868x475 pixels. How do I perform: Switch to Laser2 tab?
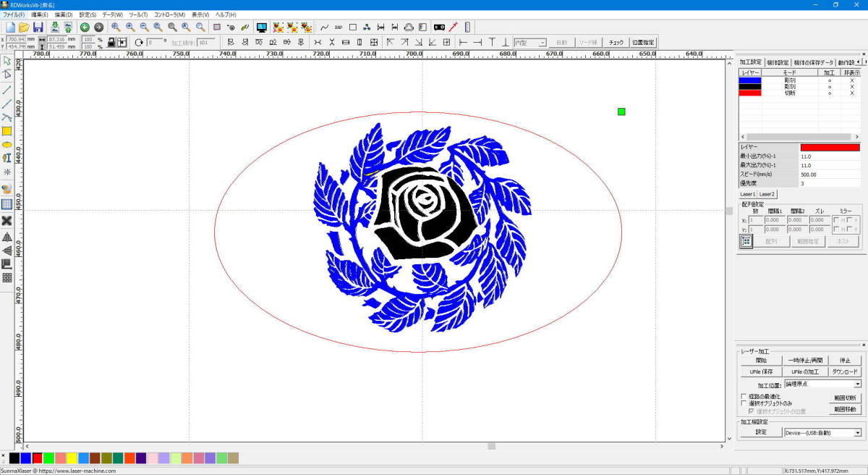pos(767,194)
